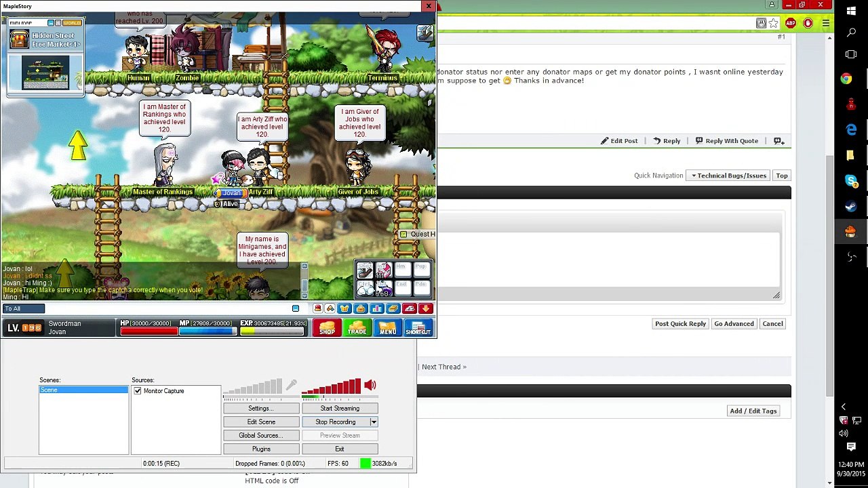Open OBS Settings

[261, 408]
